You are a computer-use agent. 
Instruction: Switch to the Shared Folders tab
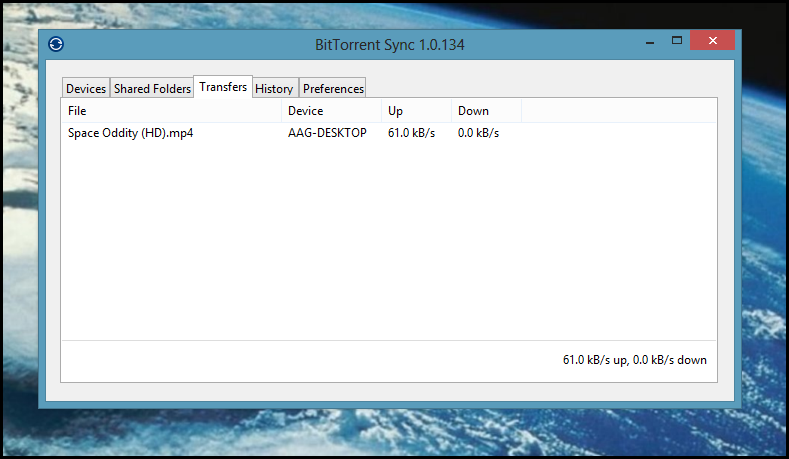(152, 88)
